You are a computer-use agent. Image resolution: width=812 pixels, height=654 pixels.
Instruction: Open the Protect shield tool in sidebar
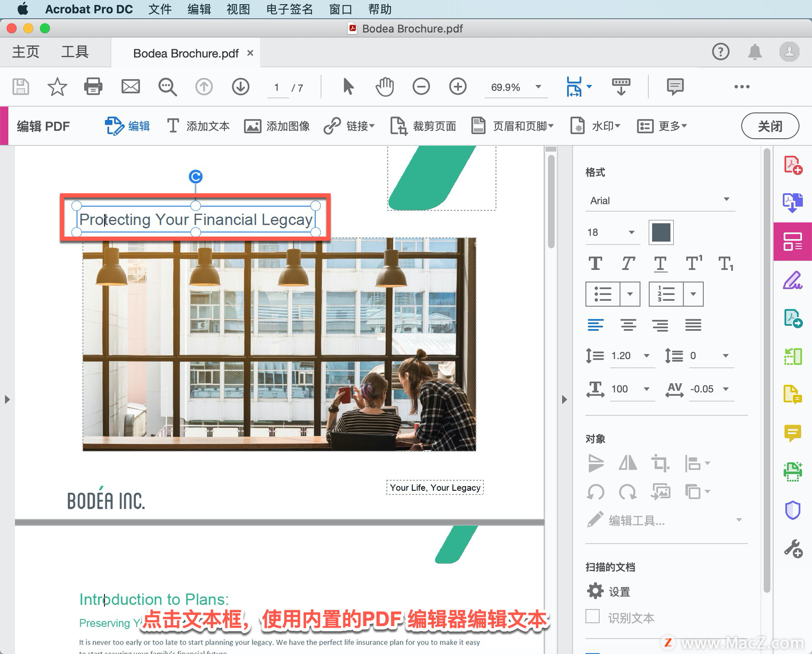tap(793, 510)
